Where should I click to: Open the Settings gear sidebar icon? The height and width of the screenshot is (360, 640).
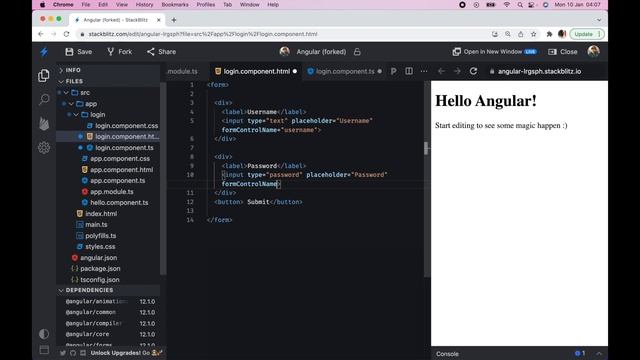click(44, 147)
